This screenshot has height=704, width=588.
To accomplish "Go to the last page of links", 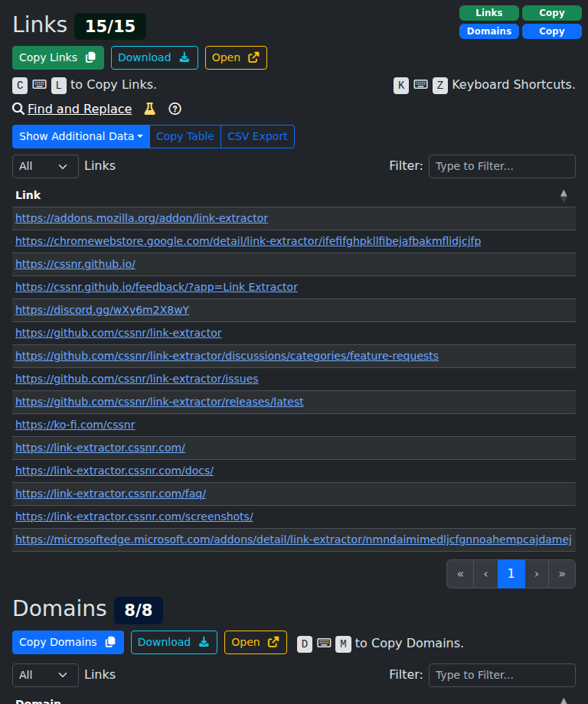I will (562, 573).
